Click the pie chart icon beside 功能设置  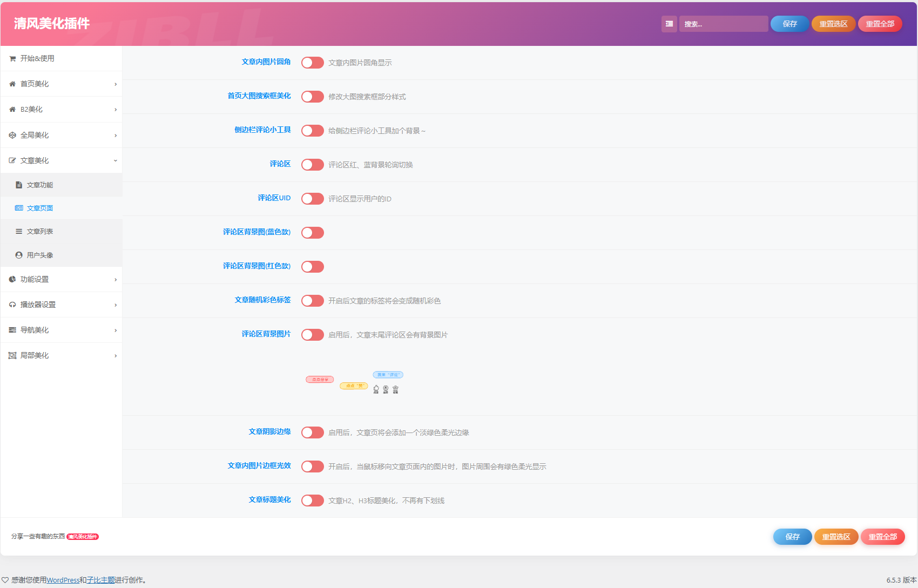coord(12,280)
